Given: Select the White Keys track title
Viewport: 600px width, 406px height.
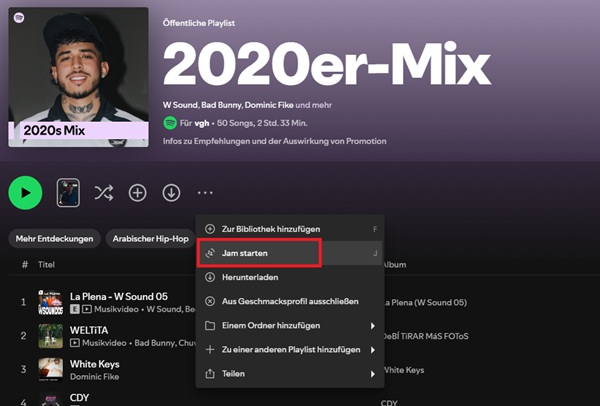Looking at the screenshot, I should (95, 364).
